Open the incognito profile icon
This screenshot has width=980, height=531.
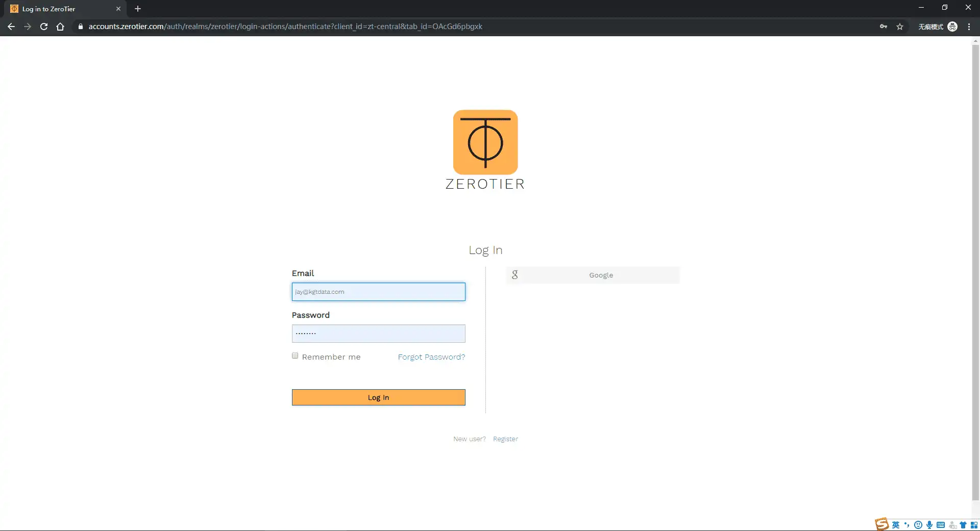(x=952, y=27)
